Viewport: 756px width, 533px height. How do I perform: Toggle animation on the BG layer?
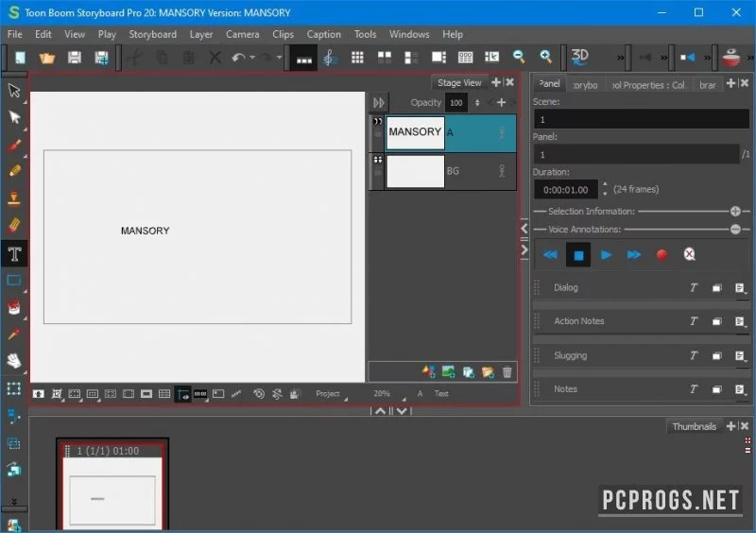[x=502, y=171]
